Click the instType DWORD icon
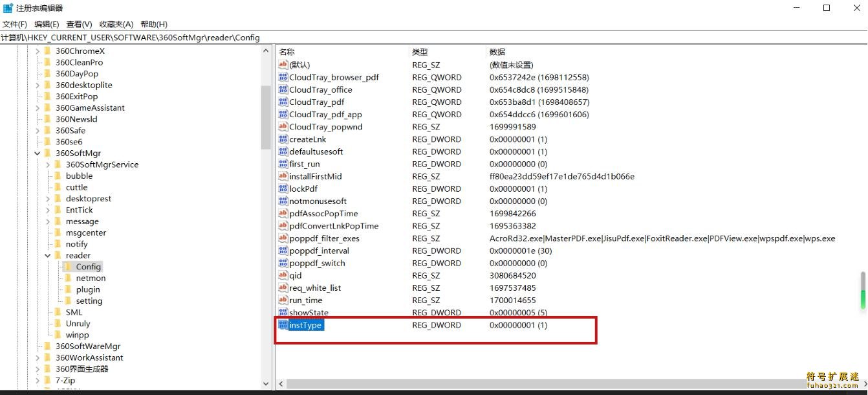Screen dimensions: 868x395 283,325
